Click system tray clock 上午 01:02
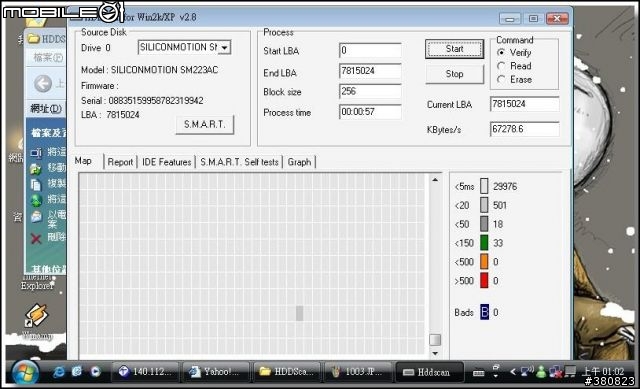The height and width of the screenshot is (389, 640). pos(602,372)
